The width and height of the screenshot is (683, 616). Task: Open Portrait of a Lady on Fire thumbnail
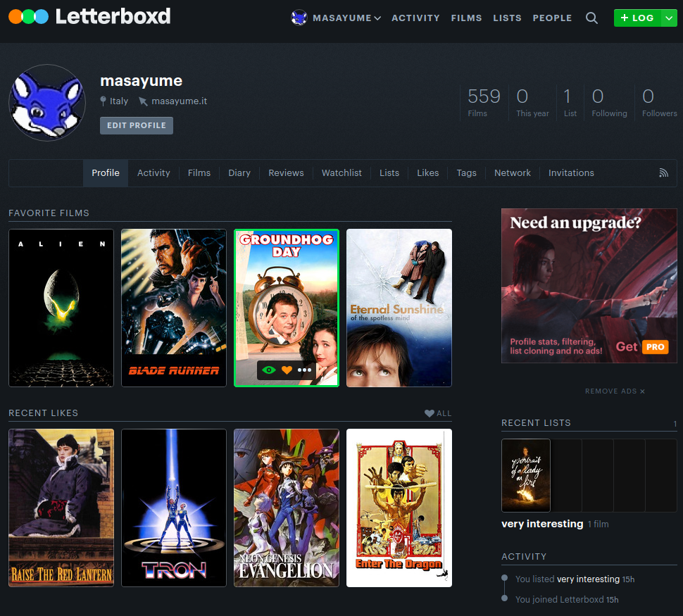(x=526, y=475)
